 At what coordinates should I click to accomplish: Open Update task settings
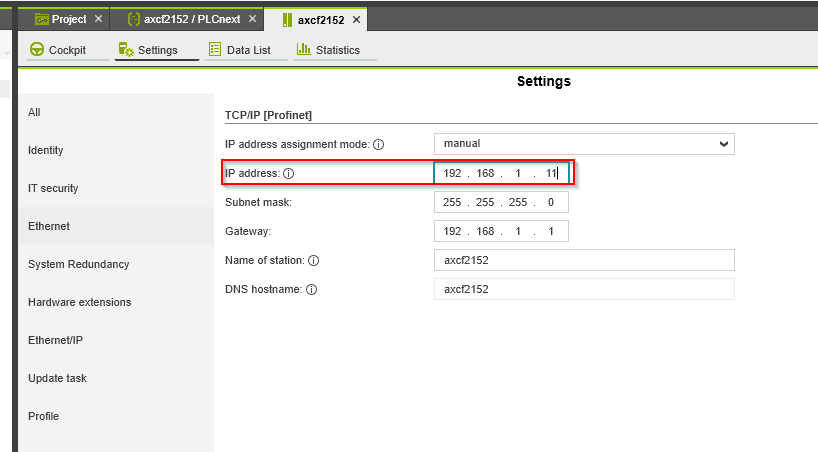click(116, 378)
